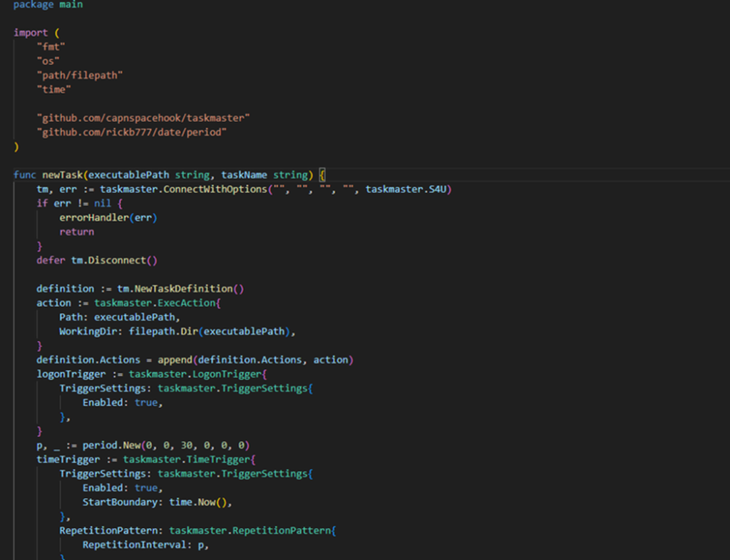730x560 pixels.
Task: Click the append function call
Action: coord(177,360)
